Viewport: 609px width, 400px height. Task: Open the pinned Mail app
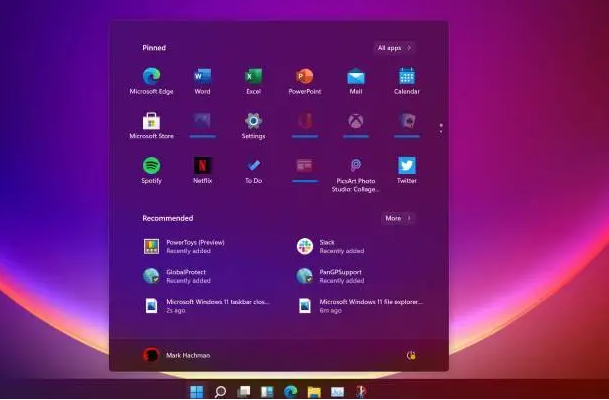tap(356, 81)
